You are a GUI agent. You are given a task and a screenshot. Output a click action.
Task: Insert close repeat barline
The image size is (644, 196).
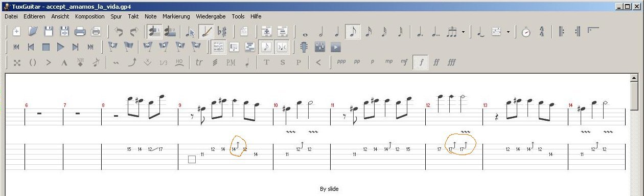[577, 32]
